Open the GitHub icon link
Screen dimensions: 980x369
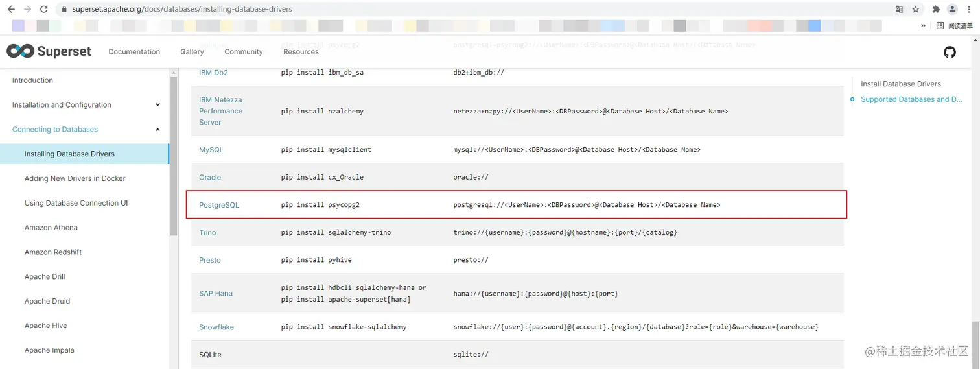[x=950, y=52]
